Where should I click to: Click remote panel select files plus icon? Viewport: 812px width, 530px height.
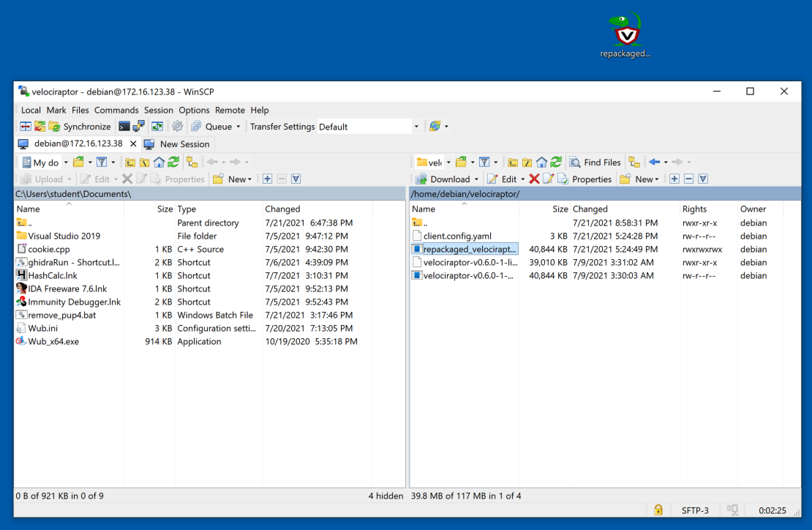674,179
